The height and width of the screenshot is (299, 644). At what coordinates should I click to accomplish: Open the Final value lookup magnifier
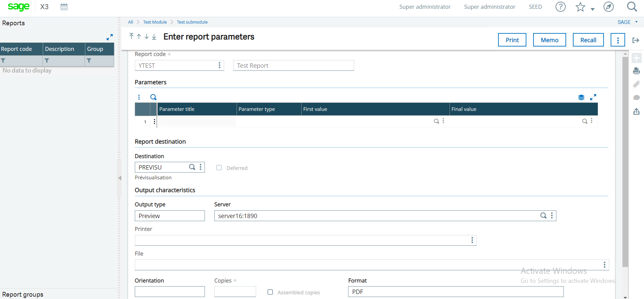pyautogui.click(x=585, y=121)
